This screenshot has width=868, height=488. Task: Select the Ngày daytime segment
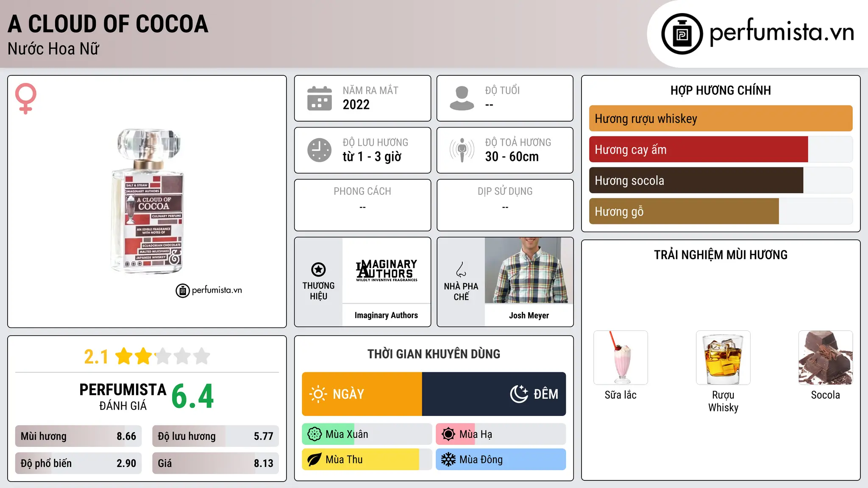(362, 394)
